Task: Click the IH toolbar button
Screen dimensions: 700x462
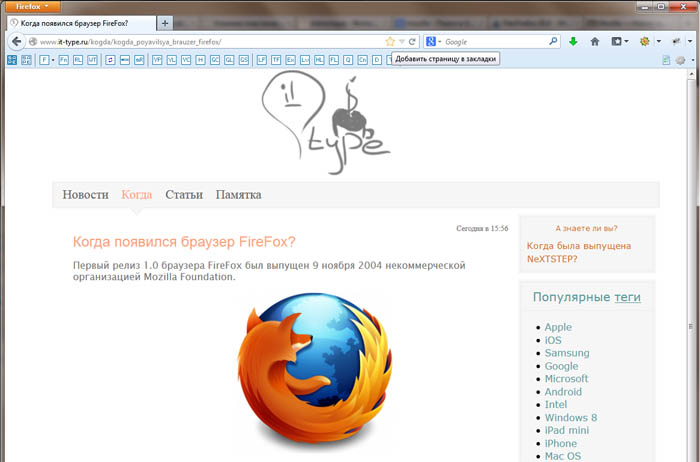Action: coord(200,60)
